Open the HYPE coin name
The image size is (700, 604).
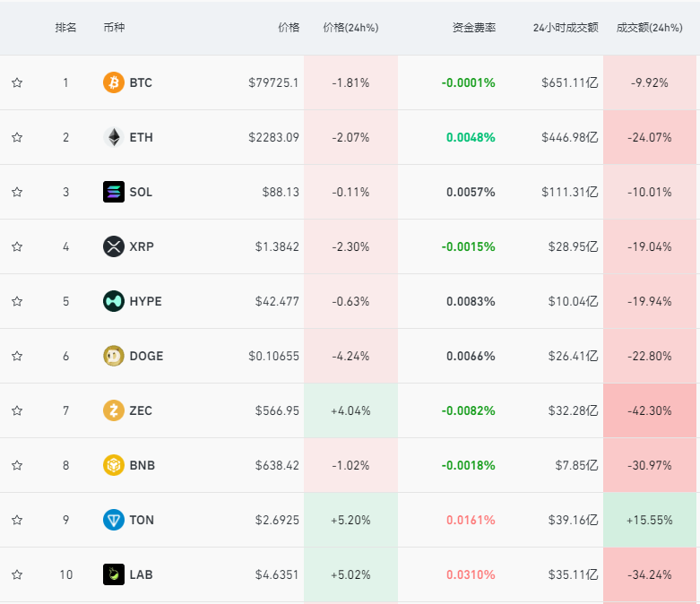(x=145, y=301)
